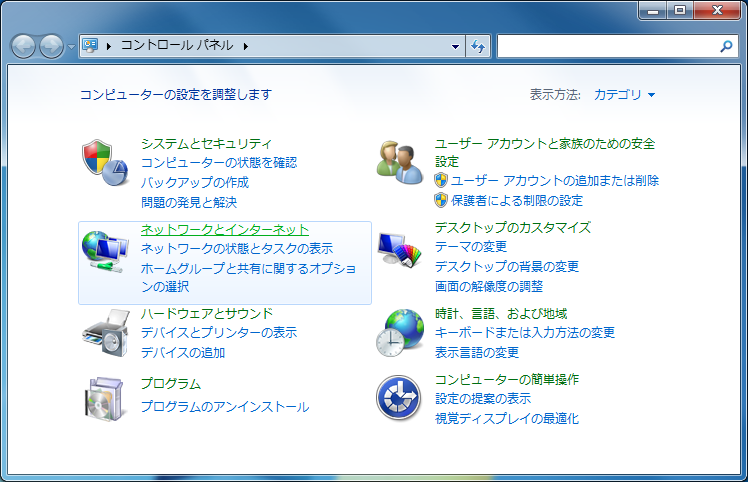Open the recent pages dropdown near nav buttons
748x482 pixels.
click(71, 47)
